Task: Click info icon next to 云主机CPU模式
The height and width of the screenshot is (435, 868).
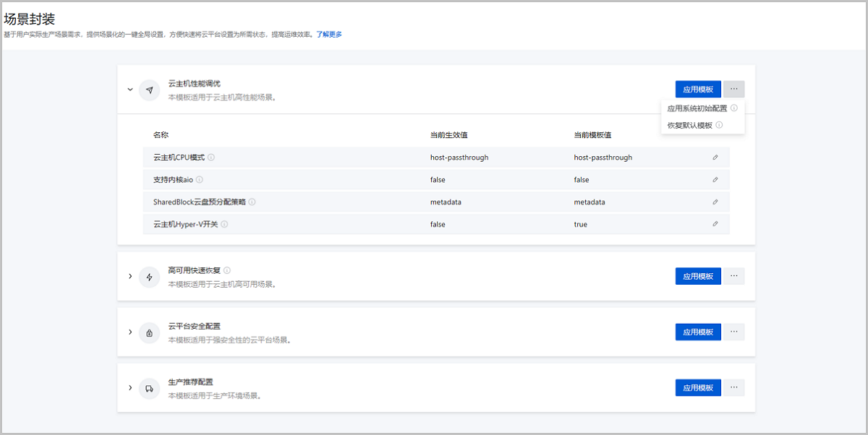Action: point(211,158)
